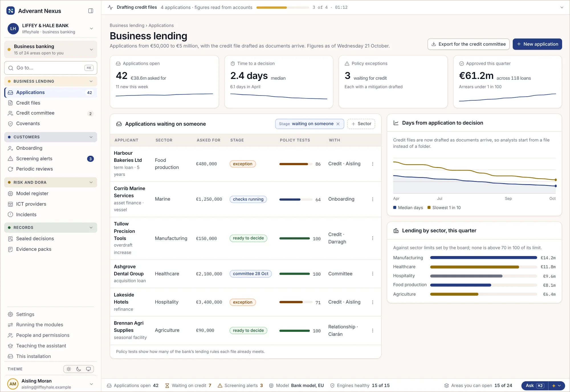Open the Ask assistant button
Viewport: 570px width, 392px height.
pyautogui.click(x=535, y=385)
